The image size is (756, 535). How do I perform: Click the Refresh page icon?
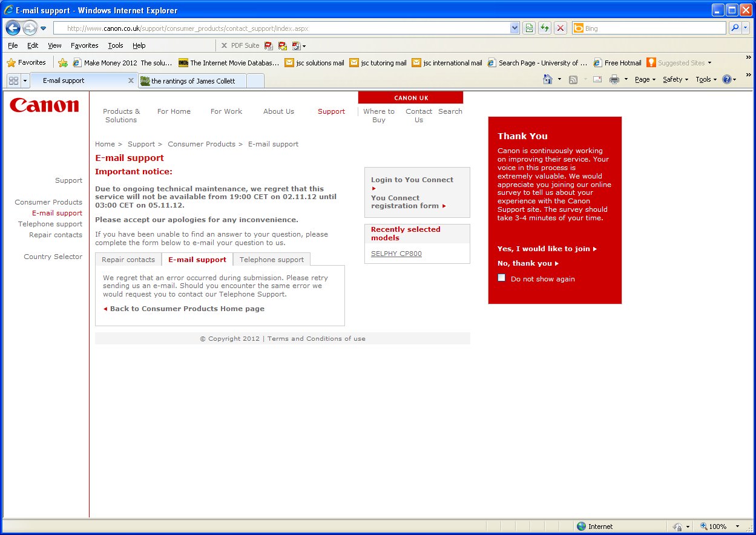[545, 28]
